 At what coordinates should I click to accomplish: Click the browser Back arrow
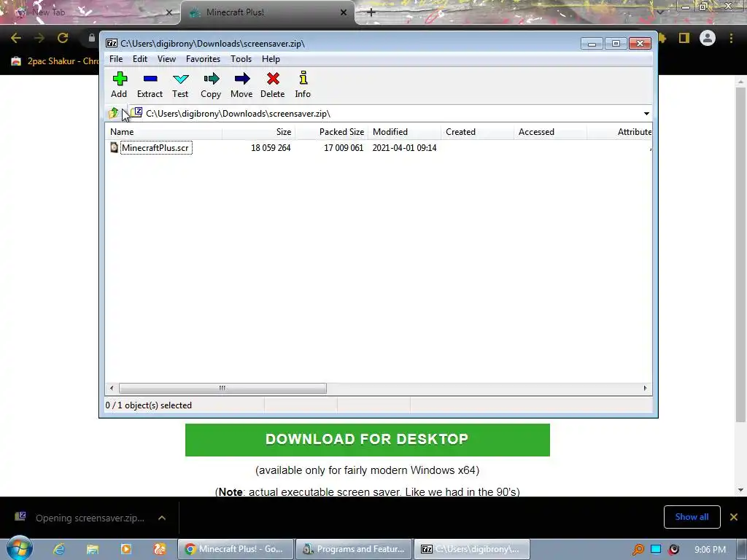click(16, 38)
